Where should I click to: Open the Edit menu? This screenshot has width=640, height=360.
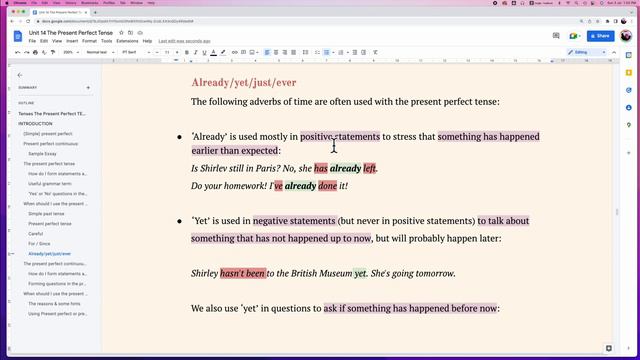coord(44,41)
